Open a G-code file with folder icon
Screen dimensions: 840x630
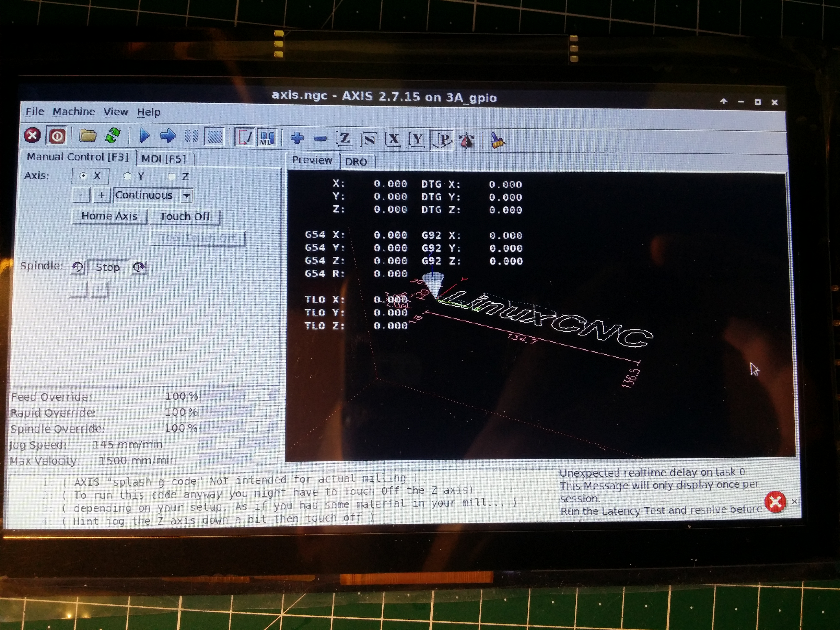[x=87, y=136]
